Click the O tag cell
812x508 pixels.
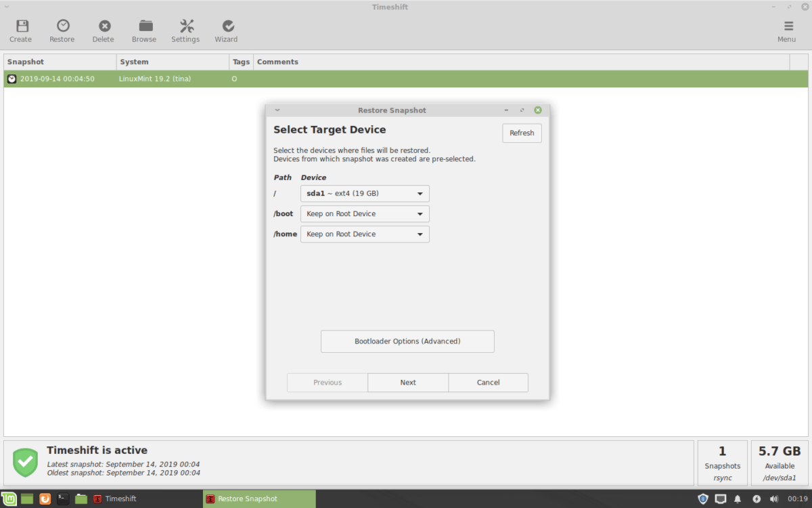[x=235, y=79]
